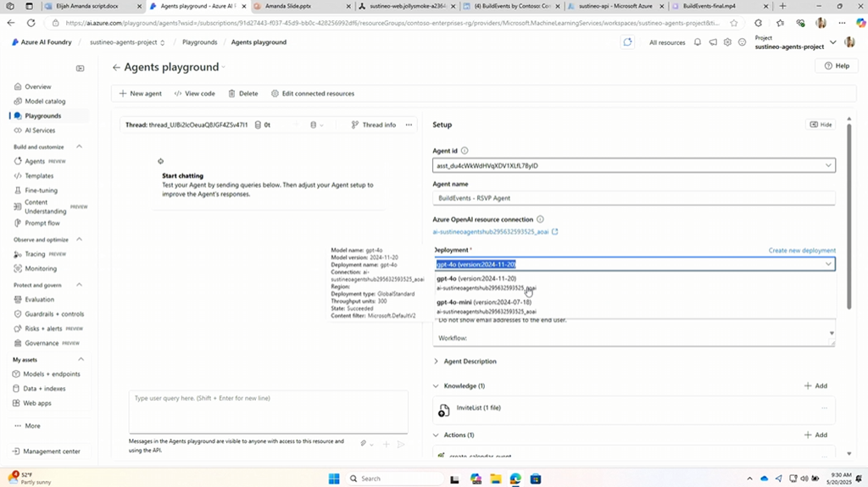
Task: Collapse My assets section
Action: (x=81, y=360)
